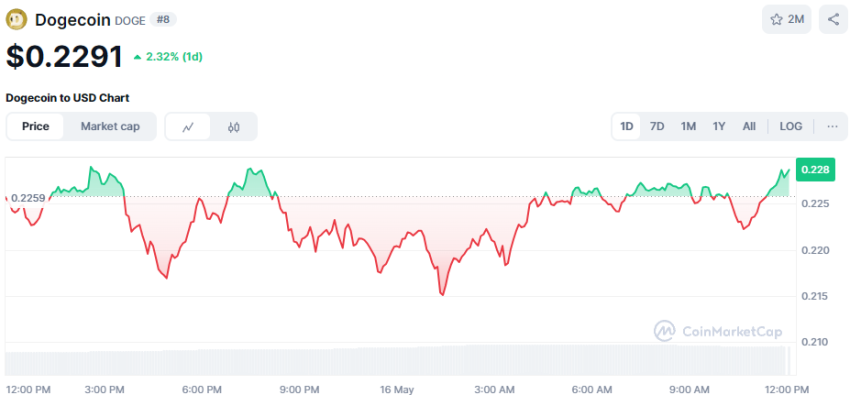
Task: Click the CoinMarketCap watermark logo
Action: click(718, 331)
